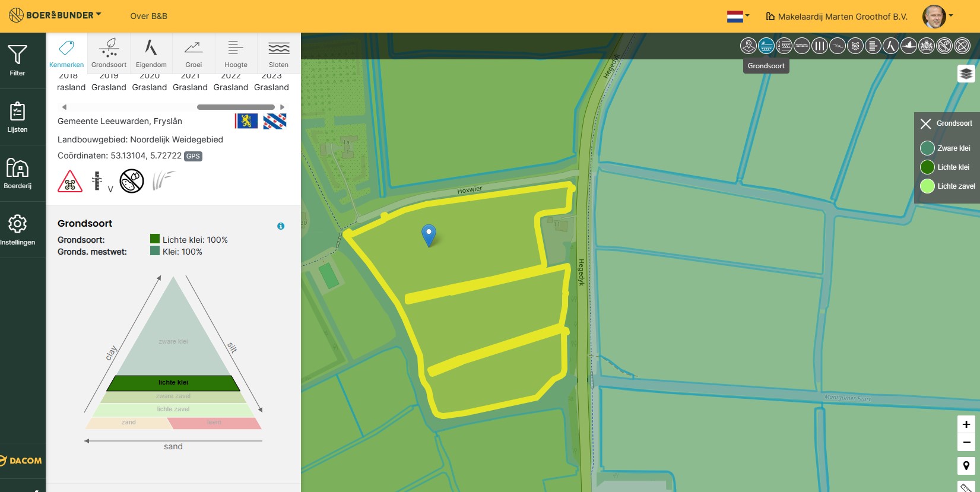The image size is (980, 492).
Task: Click the no-potato restriction icon
Action: [x=132, y=181]
